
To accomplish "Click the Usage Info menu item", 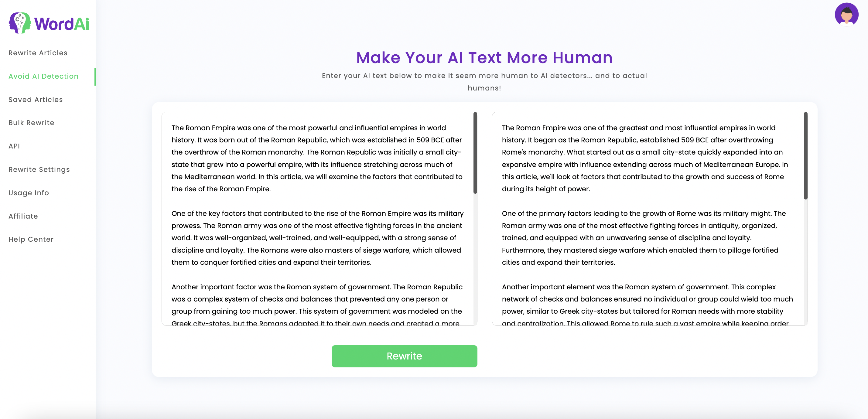I will click(29, 192).
